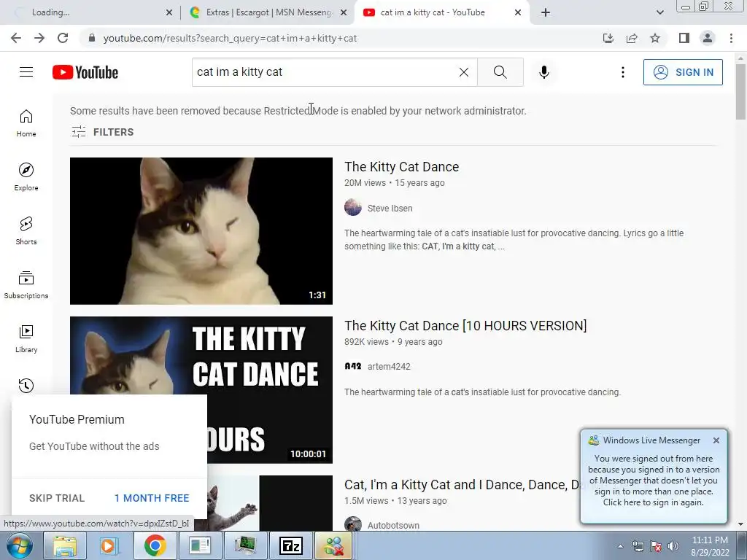
Task: Open Windows Explorer from taskbar
Action: coord(64,545)
